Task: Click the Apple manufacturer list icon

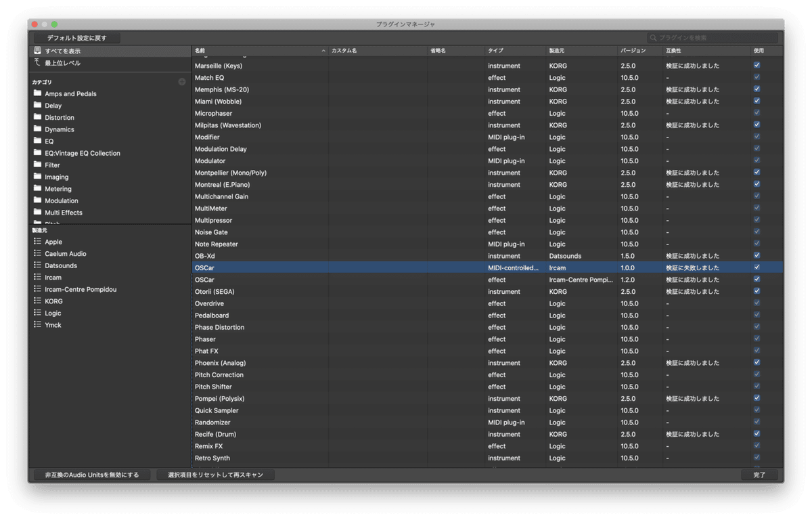Action: [x=38, y=242]
